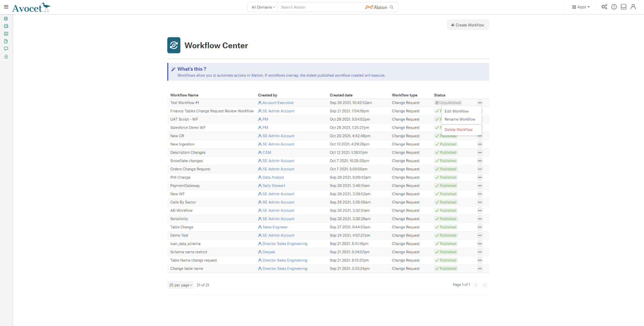Open more options for Table Change row
This screenshot has width=644, height=326.
[x=480, y=227]
